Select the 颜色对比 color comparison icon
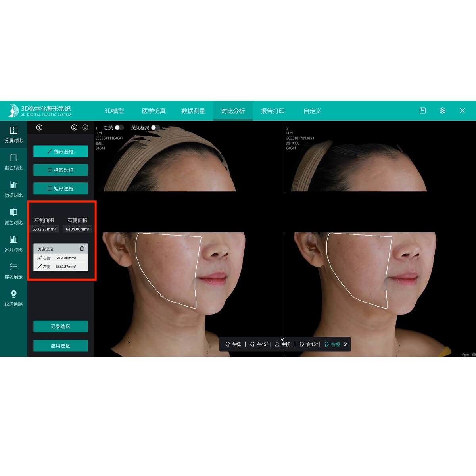The width and height of the screenshot is (476, 476). (x=13, y=216)
